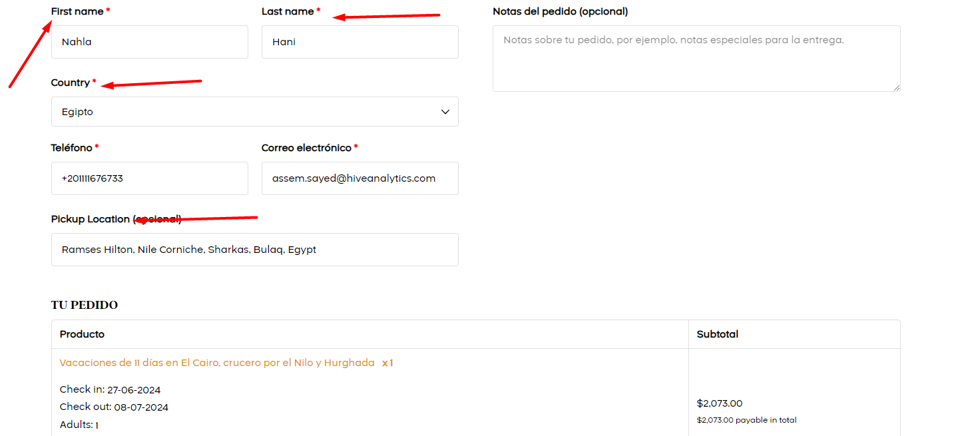Click the Producto column header

click(82, 334)
